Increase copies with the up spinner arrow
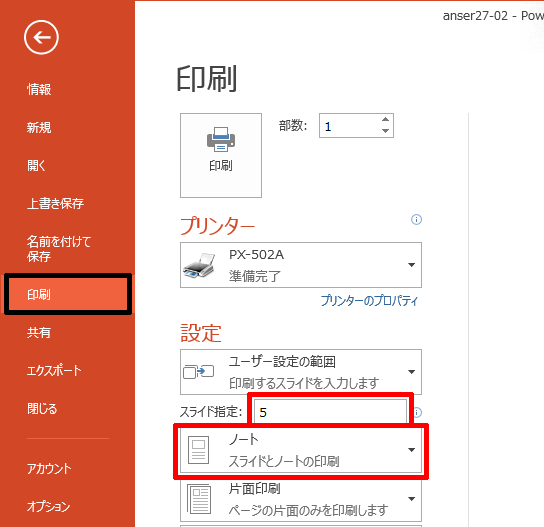This screenshot has height=527, width=544. [385, 119]
